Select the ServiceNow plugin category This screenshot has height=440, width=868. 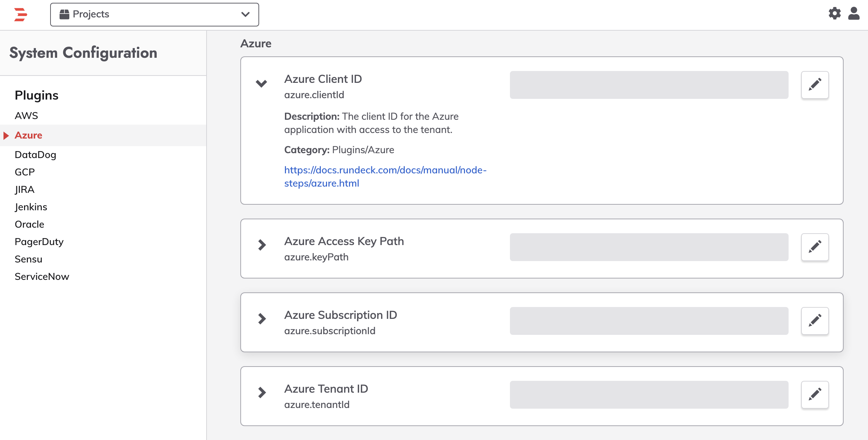point(42,276)
